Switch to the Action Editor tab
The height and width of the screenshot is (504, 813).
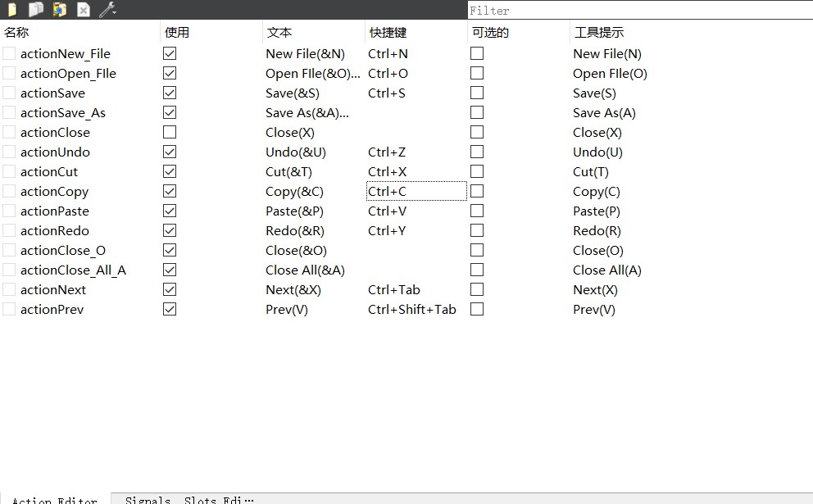pos(54,499)
